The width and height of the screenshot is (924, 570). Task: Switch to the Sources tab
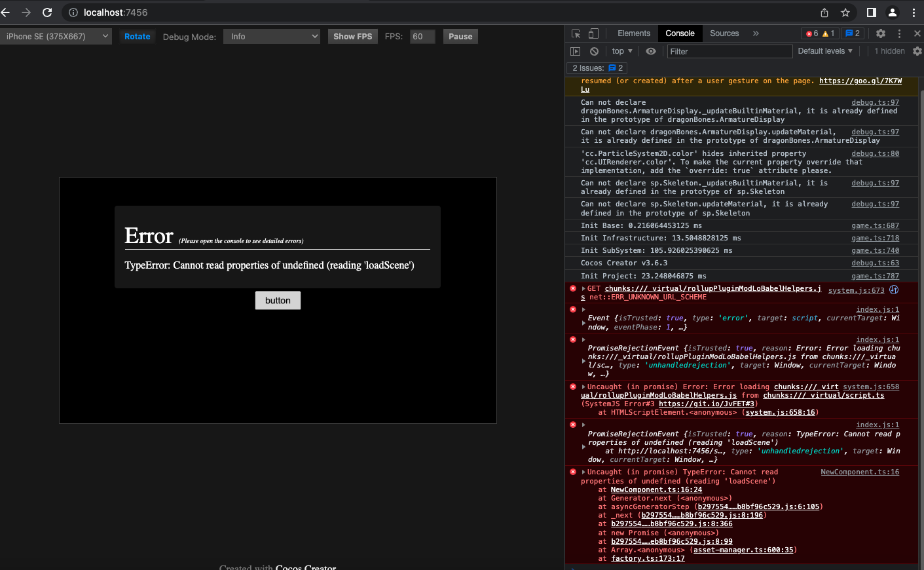724,33
